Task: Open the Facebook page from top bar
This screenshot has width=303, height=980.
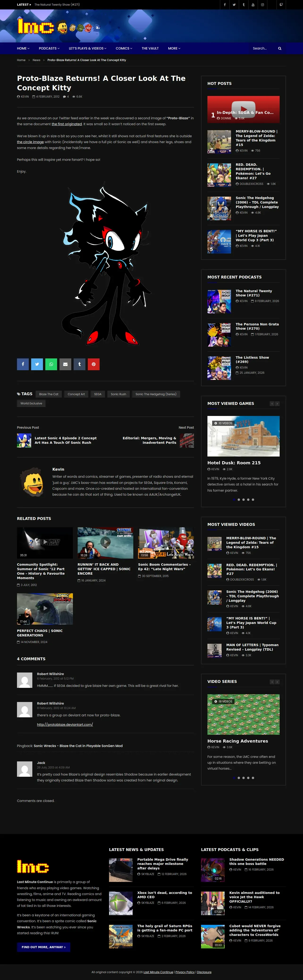Action: tap(225, 4)
